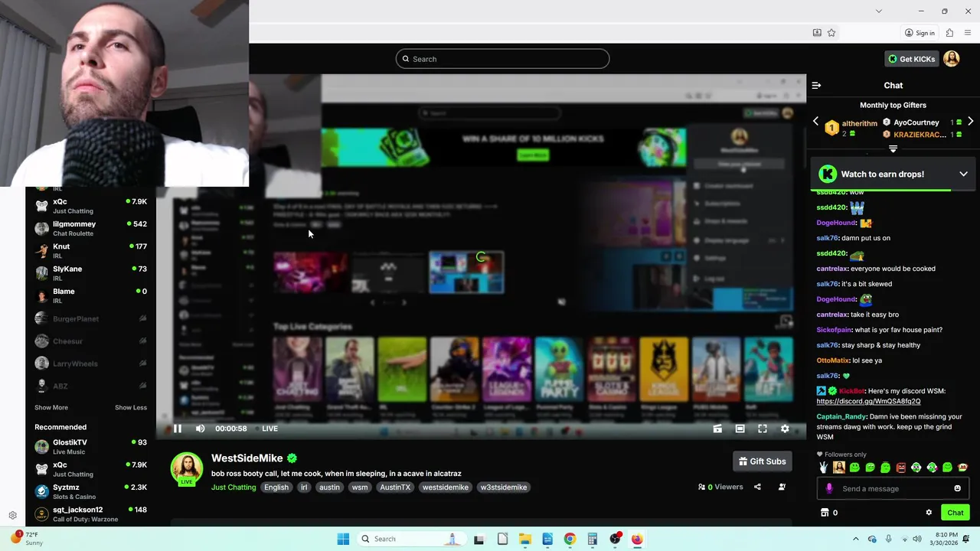
Task: Enter fullscreen mode on the video player
Action: 763,429
